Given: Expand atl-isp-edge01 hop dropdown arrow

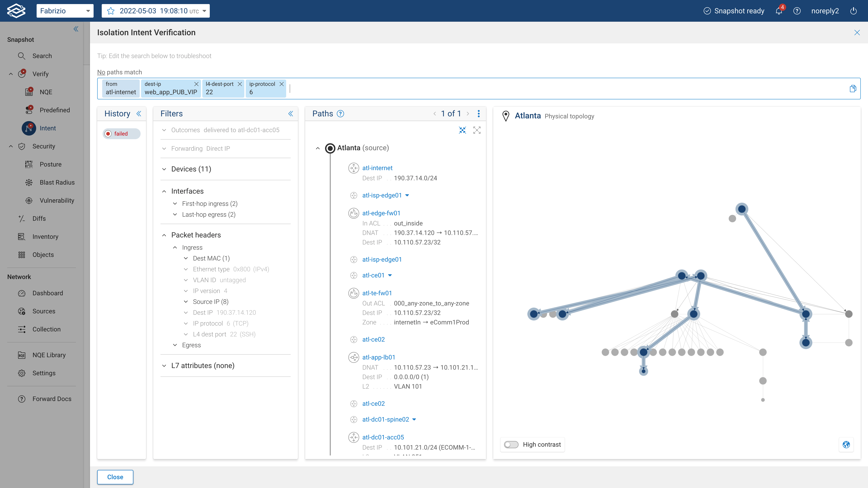Looking at the screenshot, I should point(407,195).
